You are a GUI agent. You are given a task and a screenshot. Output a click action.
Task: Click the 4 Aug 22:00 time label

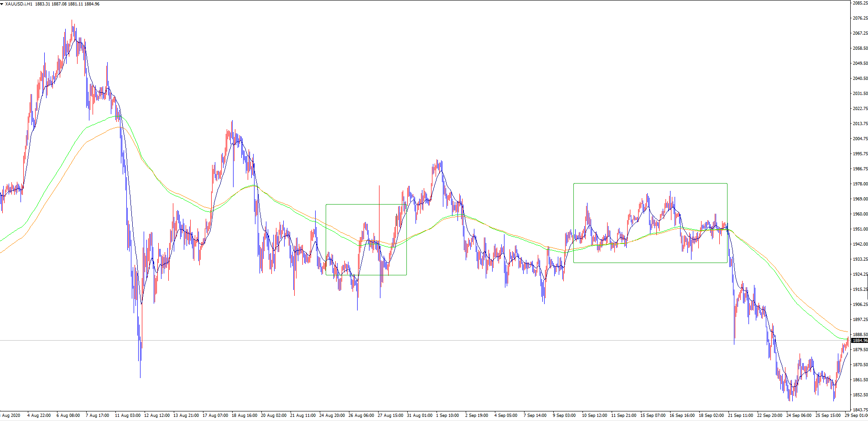pyautogui.click(x=39, y=416)
